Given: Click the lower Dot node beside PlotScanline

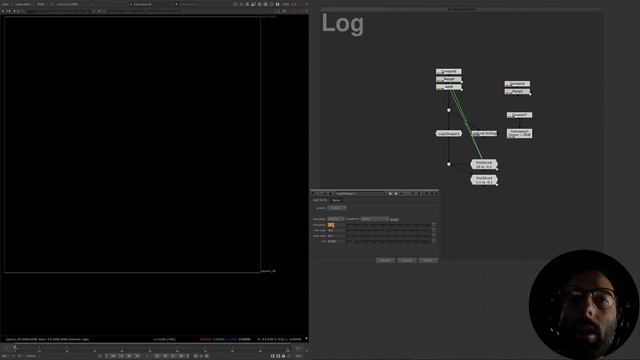Looking at the screenshot, I should pyautogui.click(x=449, y=164).
